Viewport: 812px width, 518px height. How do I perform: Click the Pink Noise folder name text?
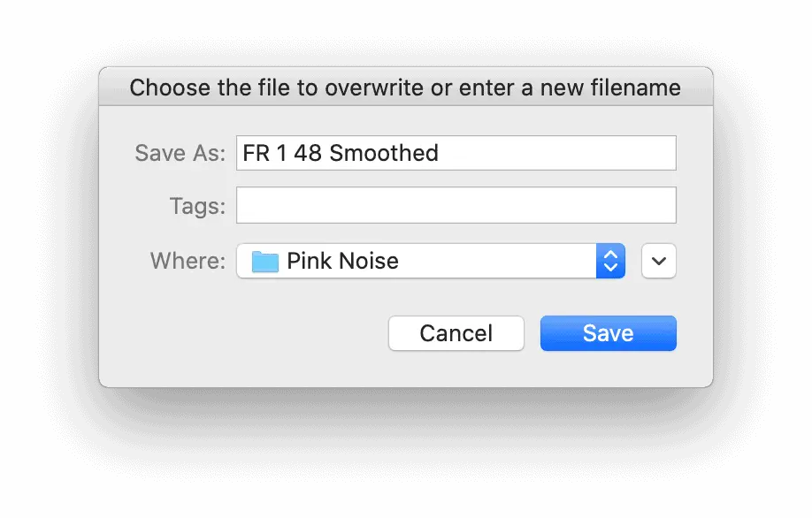click(343, 261)
